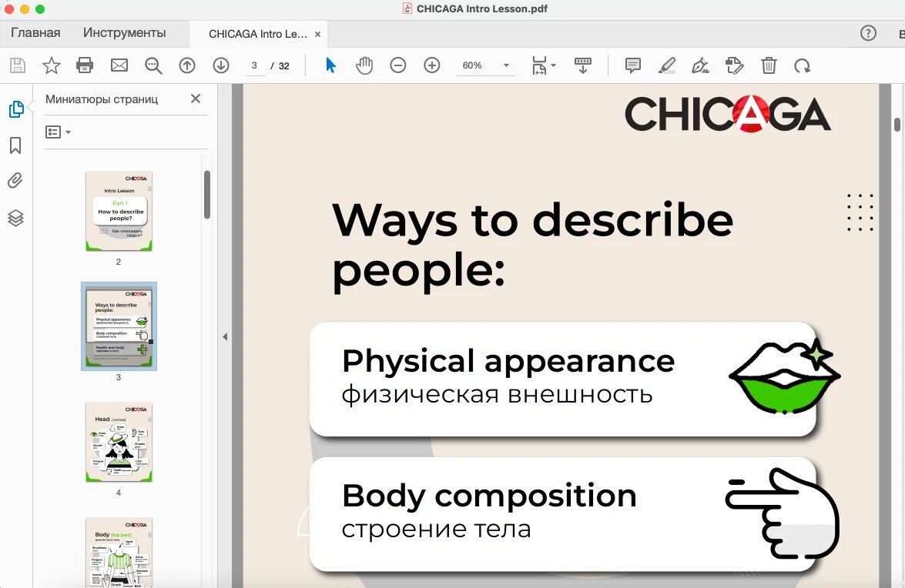Click the scrolling mode keyboard icon
Screen dimensions: 905x588
point(583,65)
